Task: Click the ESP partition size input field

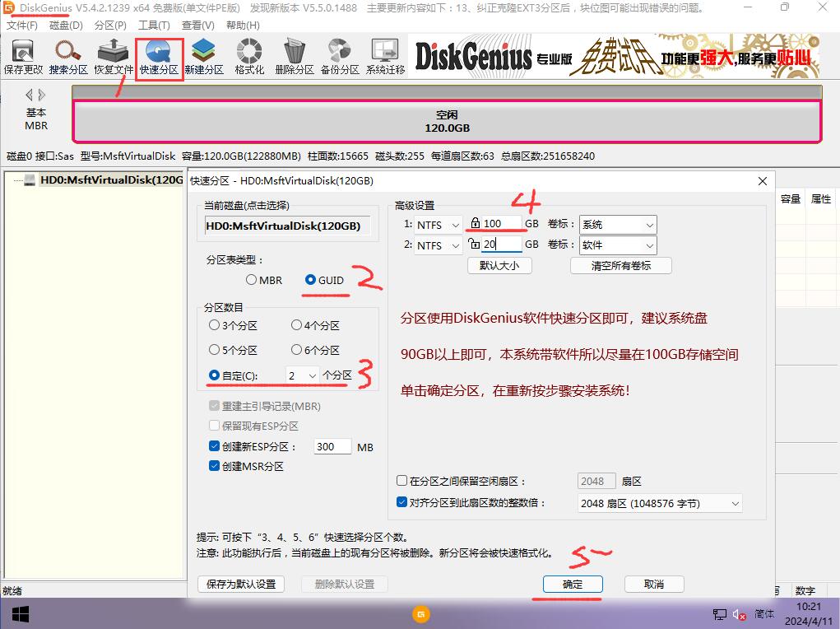Action: [x=332, y=447]
